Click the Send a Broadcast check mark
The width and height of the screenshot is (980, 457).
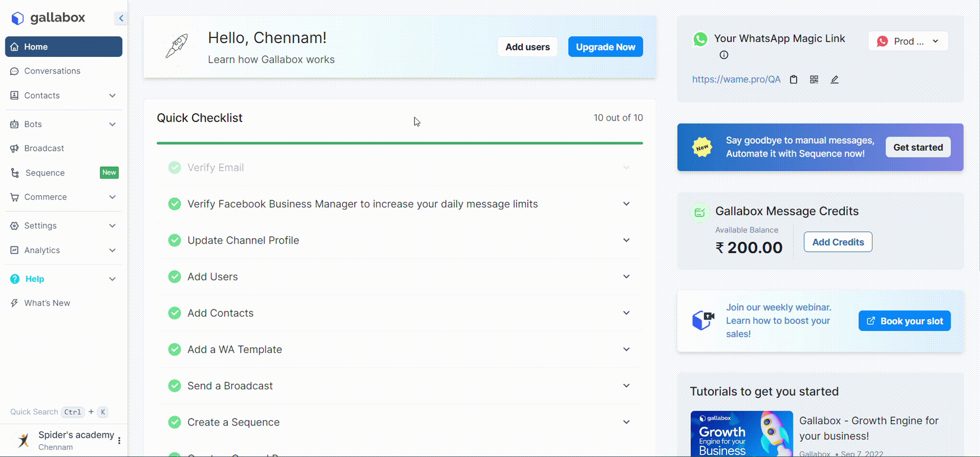(x=174, y=385)
